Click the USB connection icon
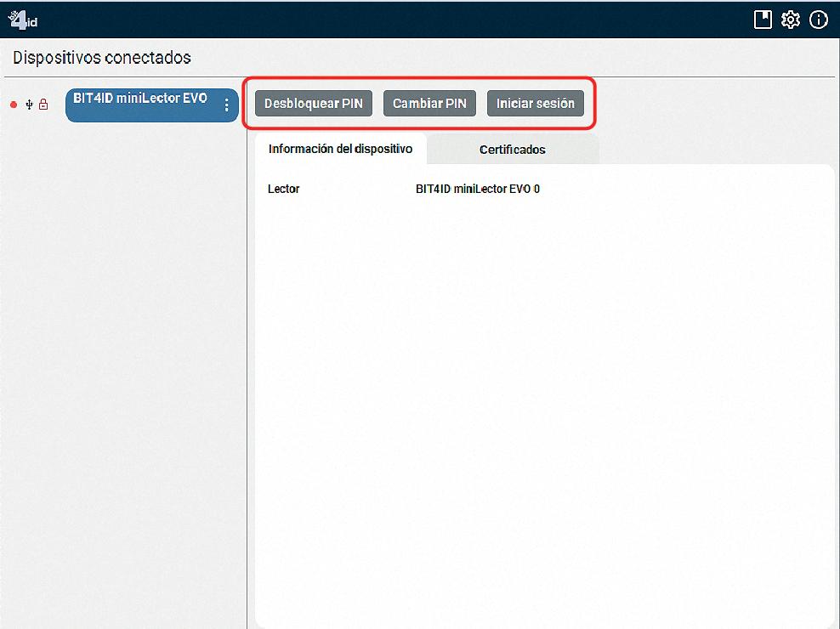The height and width of the screenshot is (629, 840). click(x=29, y=105)
